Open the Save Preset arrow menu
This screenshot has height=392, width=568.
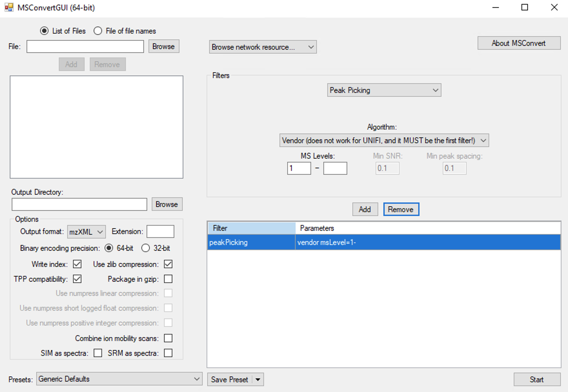(258, 379)
